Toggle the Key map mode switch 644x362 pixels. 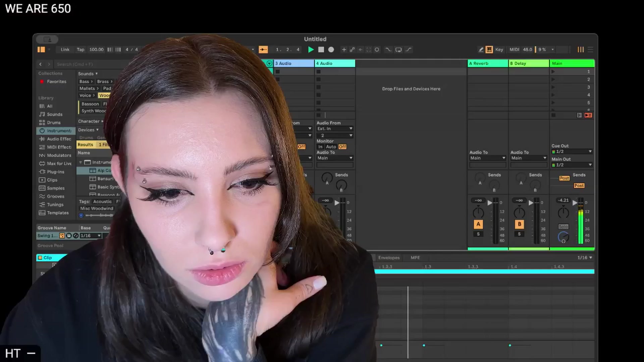pos(499,50)
